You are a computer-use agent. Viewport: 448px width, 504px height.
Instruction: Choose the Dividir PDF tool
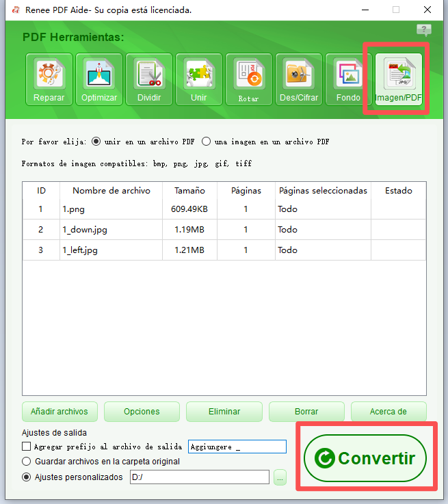click(x=149, y=79)
